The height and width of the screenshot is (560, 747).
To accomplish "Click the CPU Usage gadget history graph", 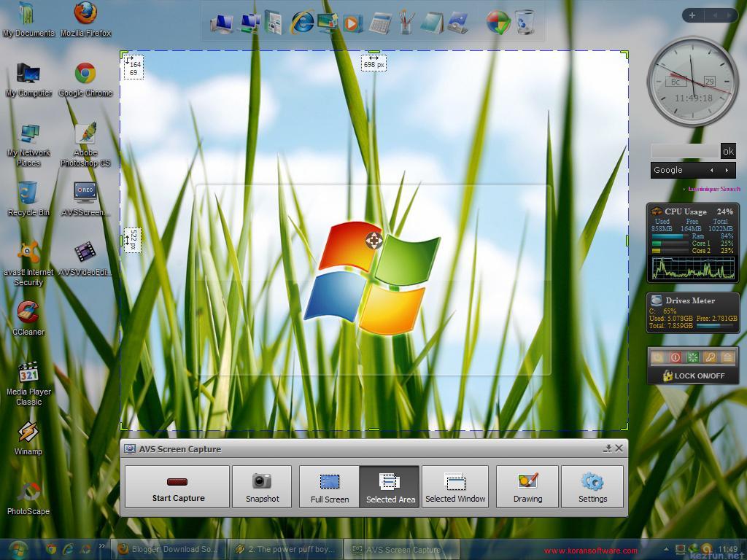I will [x=693, y=267].
